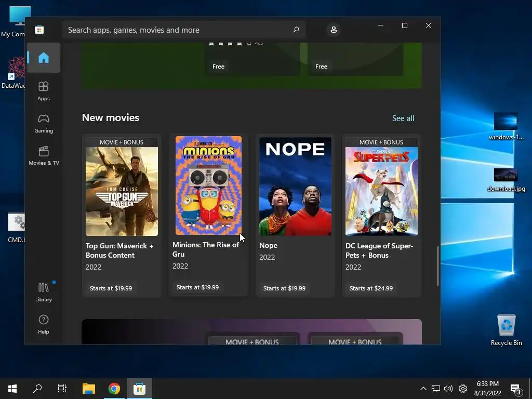Image resolution: width=532 pixels, height=399 pixels.
Task: Click the Store vertical scrollbar thumb
Action: [437, 266]
